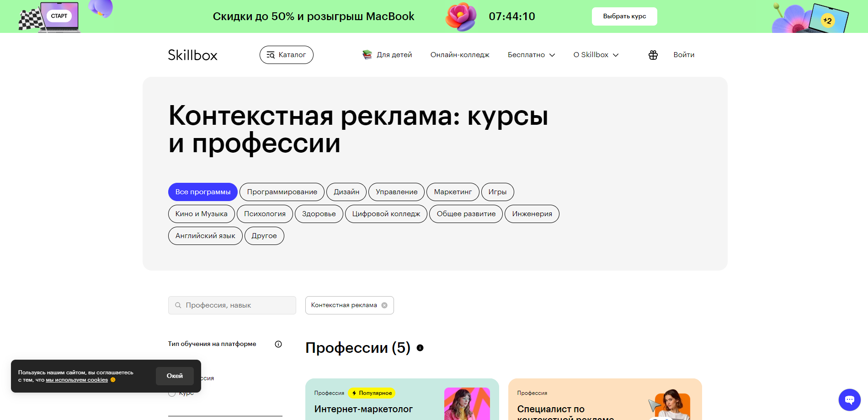Expand the О Skillbox dropdown menu
Screen dimensions: 868x420
click(596, 55)
